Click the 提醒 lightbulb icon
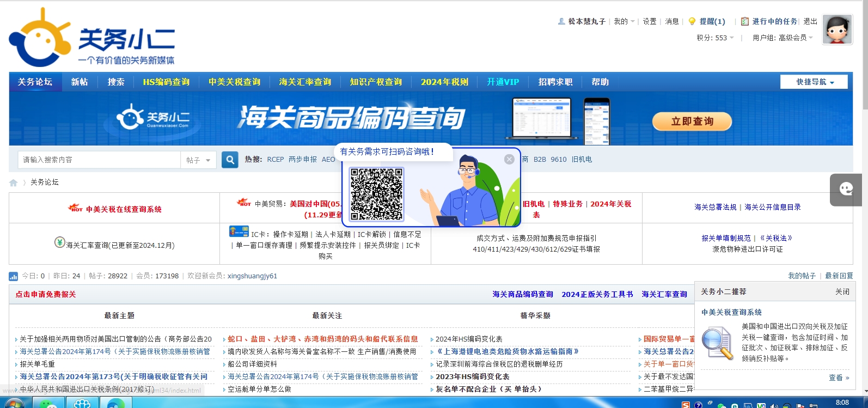Screen dimensions: 868x408 (692, 21)
